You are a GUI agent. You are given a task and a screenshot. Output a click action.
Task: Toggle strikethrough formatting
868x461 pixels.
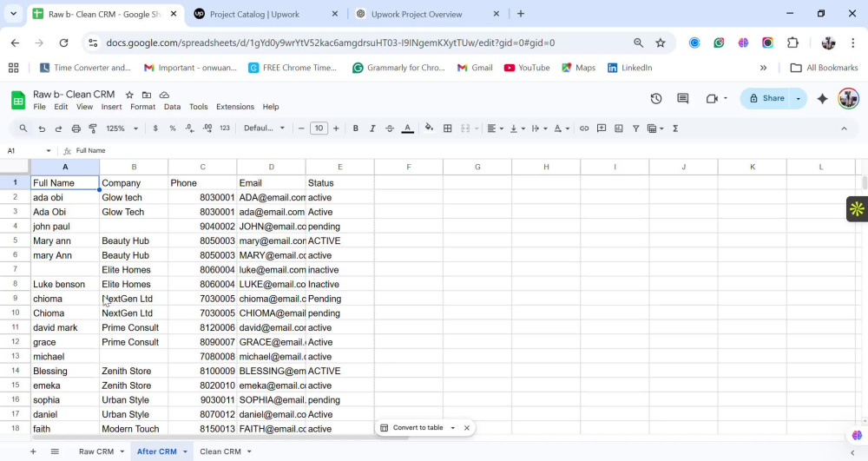click(390, 128)
